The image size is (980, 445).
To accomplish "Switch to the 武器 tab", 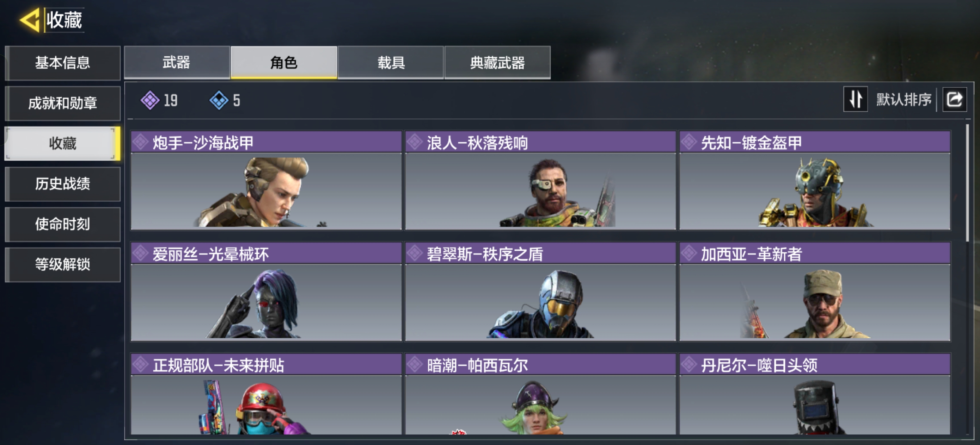I will [177, 62].
